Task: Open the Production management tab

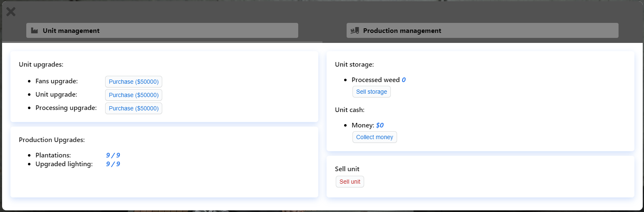Action: (x=482, y=30)
